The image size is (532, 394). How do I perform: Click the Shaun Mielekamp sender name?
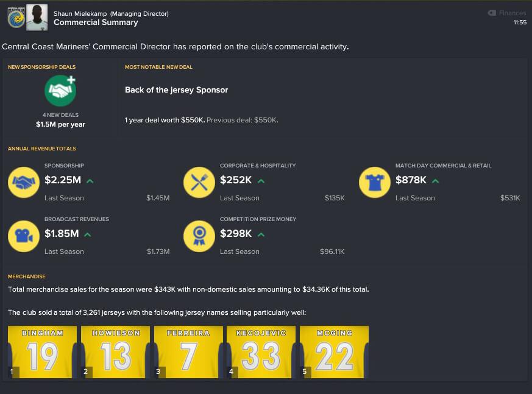(80, 13)
